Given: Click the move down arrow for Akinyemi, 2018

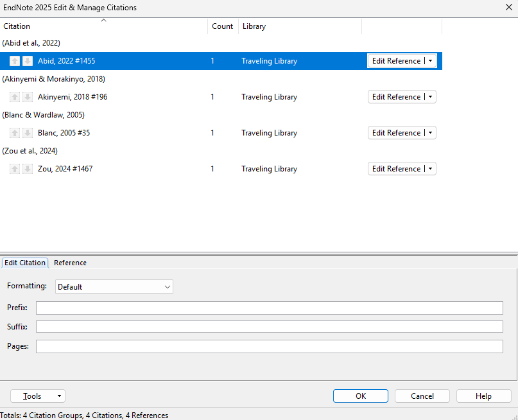Looking at the screenshot, I should 28,97.
